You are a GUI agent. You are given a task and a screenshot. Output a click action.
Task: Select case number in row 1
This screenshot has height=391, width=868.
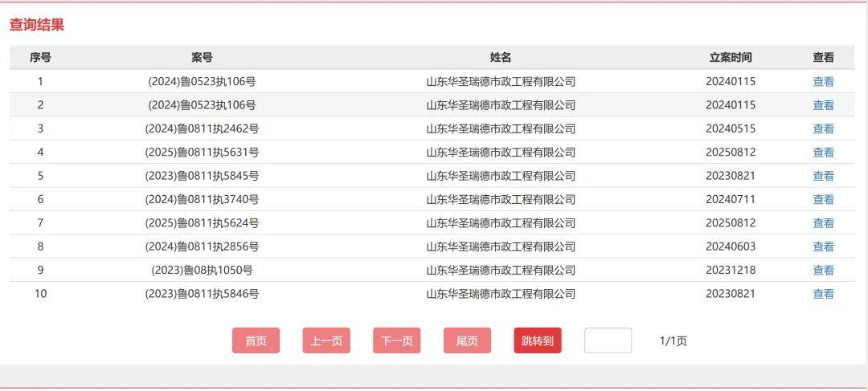point(202,82)
